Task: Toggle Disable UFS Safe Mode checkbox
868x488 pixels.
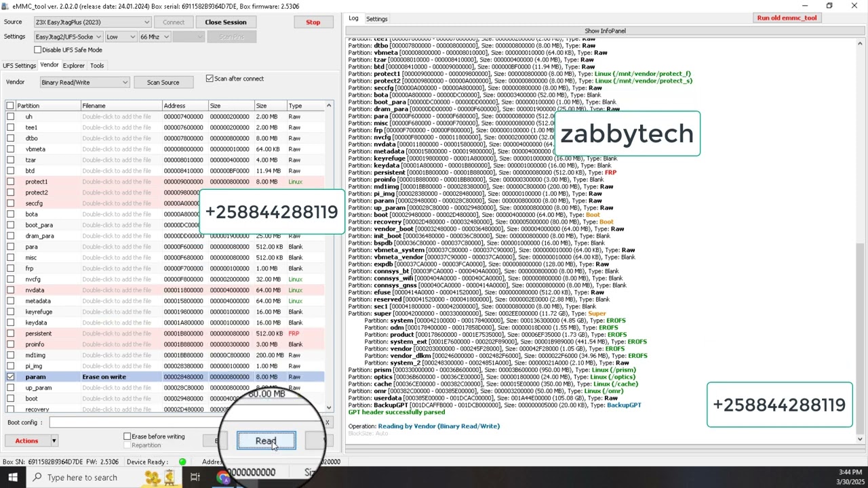Action: coord(38,49)
